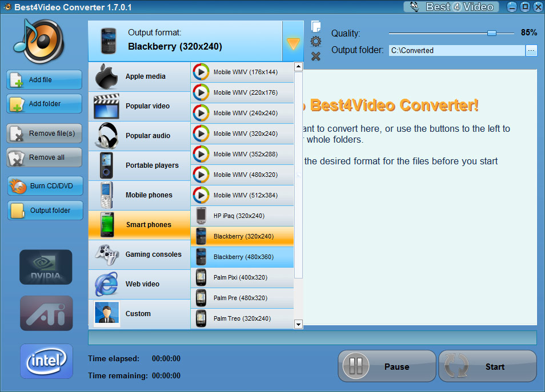Image resolution: width=545 pixels, height=392 pixels.
Task: Click the C:\Converted output folder field
Action: pos(456,50)
